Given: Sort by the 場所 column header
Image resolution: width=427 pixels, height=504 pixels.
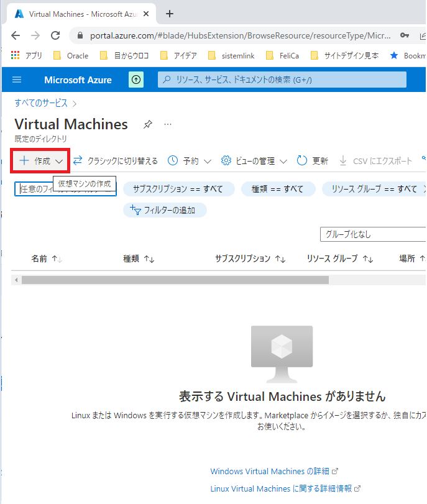Looking at the screenshot, I should pos(412,259).
